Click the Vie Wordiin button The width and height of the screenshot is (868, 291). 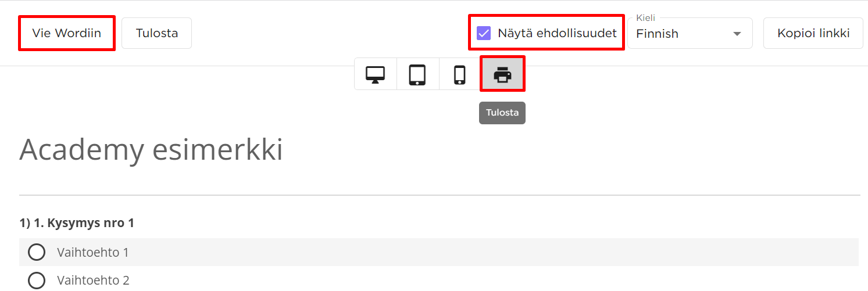click(x=67, y=33)
